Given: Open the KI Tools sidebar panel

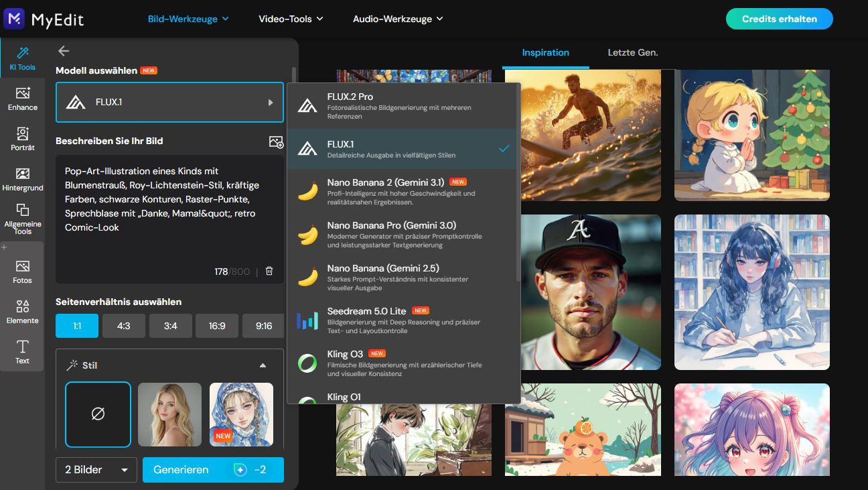Looking at the screenshot, I should (22, 58).
